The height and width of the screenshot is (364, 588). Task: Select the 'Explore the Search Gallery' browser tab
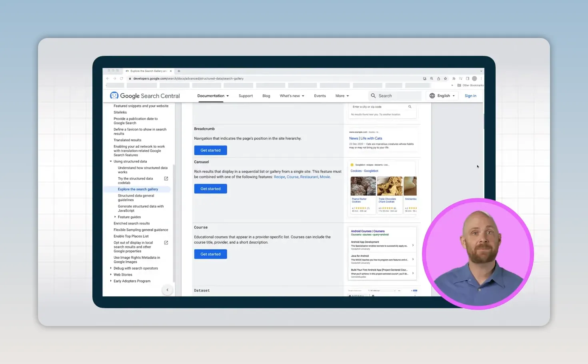click(149, 71)
